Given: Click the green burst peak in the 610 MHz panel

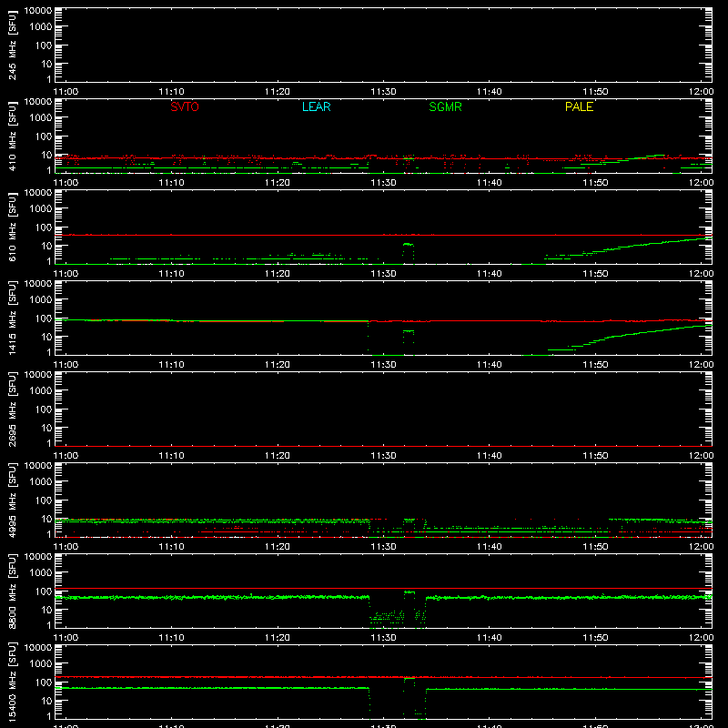Looking at the screenshot, I should (x=408, y=244).
